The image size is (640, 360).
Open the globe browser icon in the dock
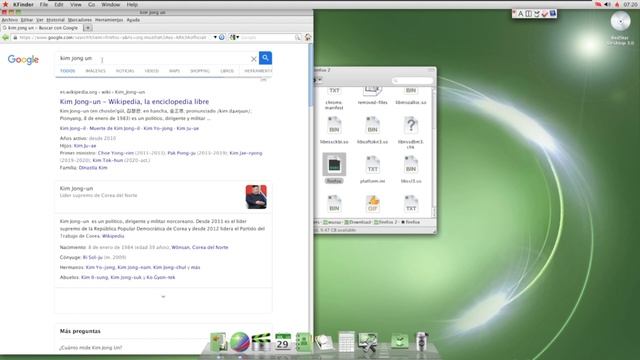click(x=240, y=342)
